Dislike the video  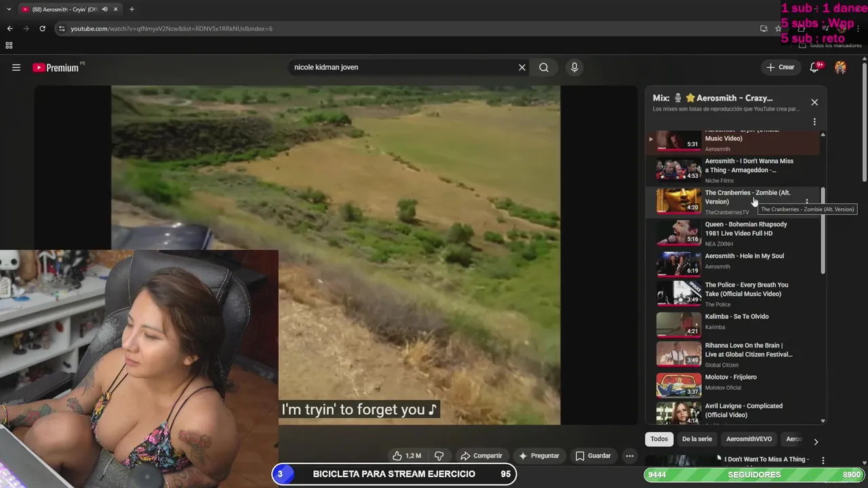click(x=439, y=456)
